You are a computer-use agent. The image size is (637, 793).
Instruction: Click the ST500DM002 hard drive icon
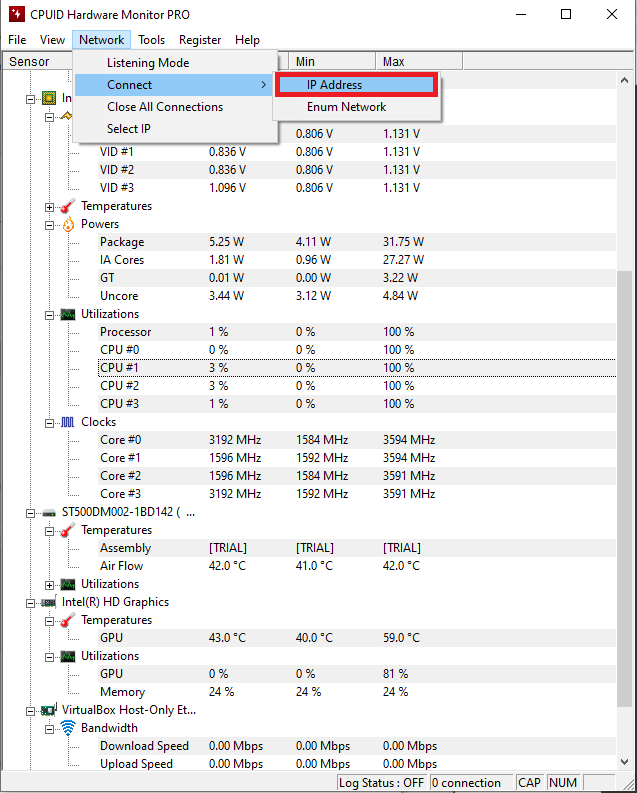click(x=49, y=513)
